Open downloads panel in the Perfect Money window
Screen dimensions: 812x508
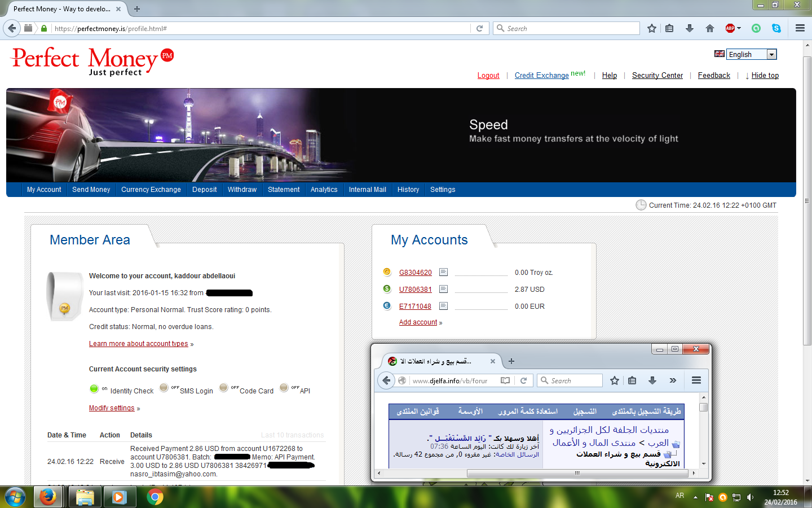click(x=690, y=28)
